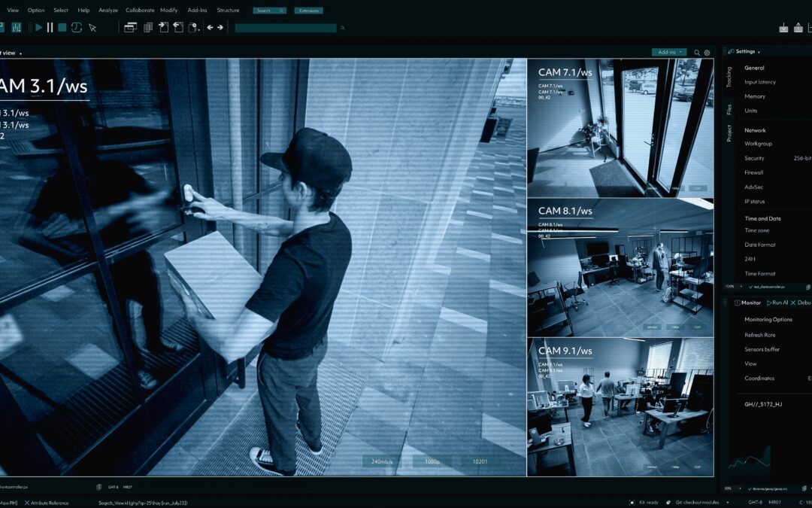Select the CAM 7.1/ws feed thumbnail

[620, 127]
